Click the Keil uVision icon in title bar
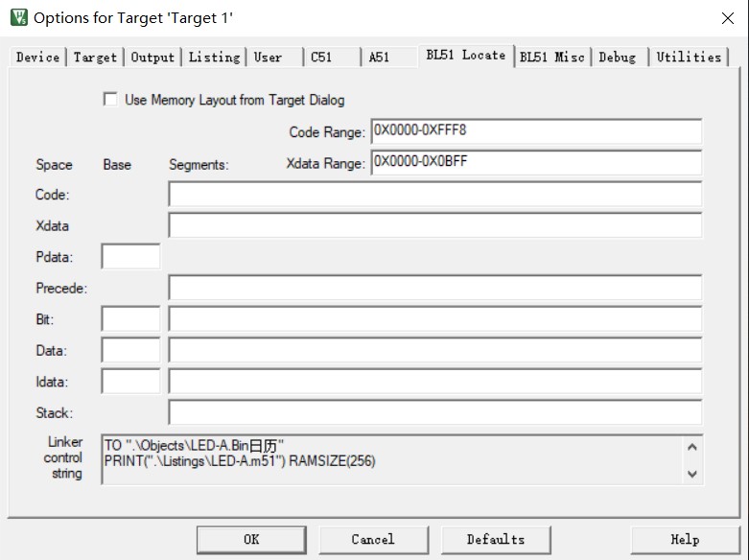The image size is (749, 560). [x=18, y=17]
